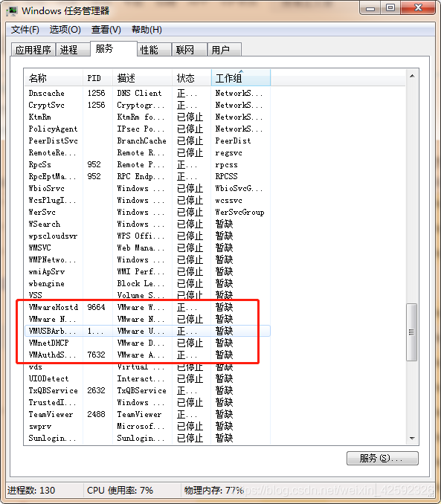The width and height of the screenshot is (441, 504).
Task: Select the TrustedI... service row
Action: [x=147, y=402]
